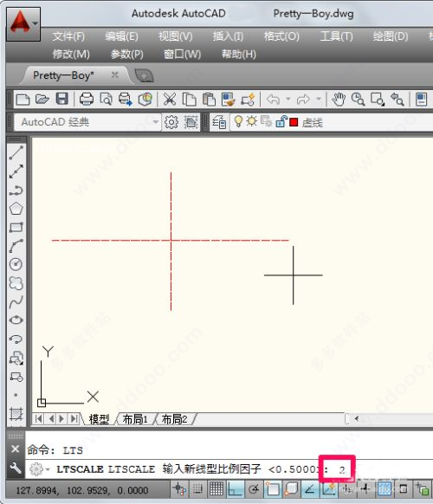Select the Line draw tool
This screenshot has height=504, width=433.
click(16, 152)
